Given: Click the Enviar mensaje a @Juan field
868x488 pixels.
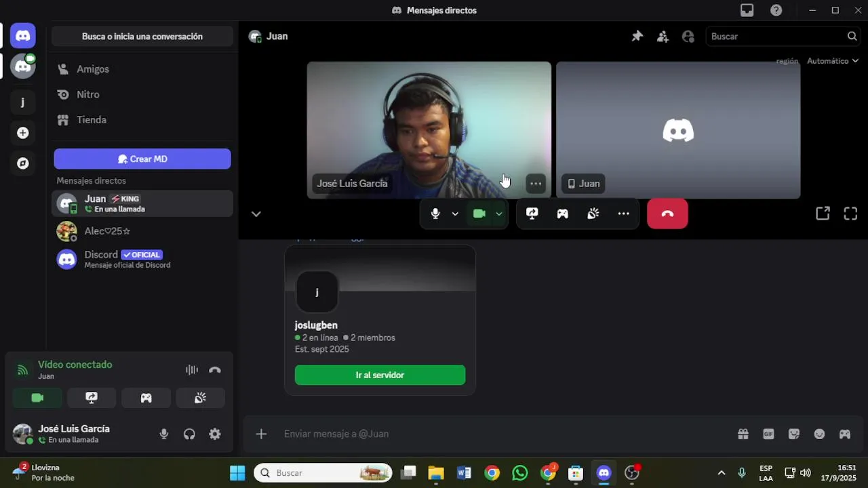Looking at the screenshot, I should pyautogui.click(x=505, y=434).
